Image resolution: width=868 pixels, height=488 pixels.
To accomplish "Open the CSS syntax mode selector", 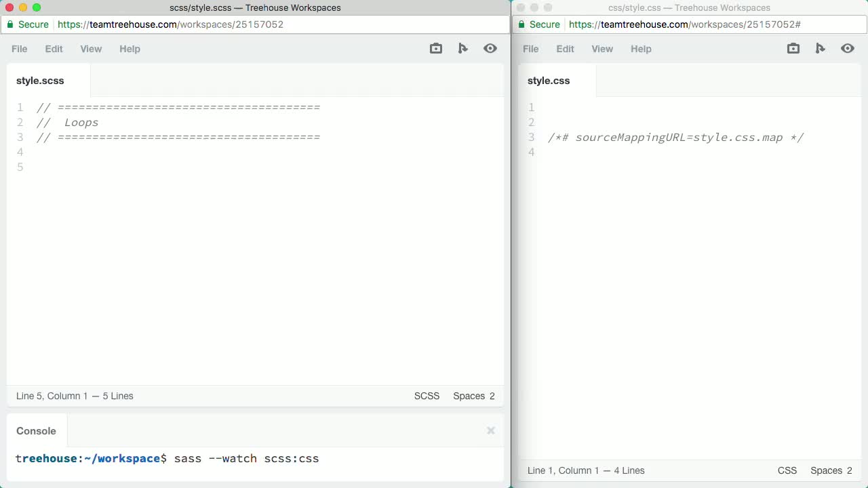I will 787,470.
